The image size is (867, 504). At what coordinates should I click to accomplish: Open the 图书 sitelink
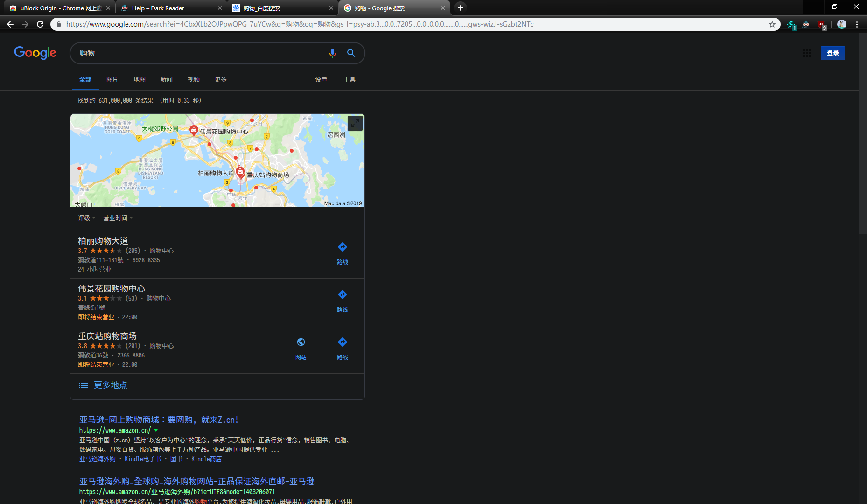pos(176,459)
